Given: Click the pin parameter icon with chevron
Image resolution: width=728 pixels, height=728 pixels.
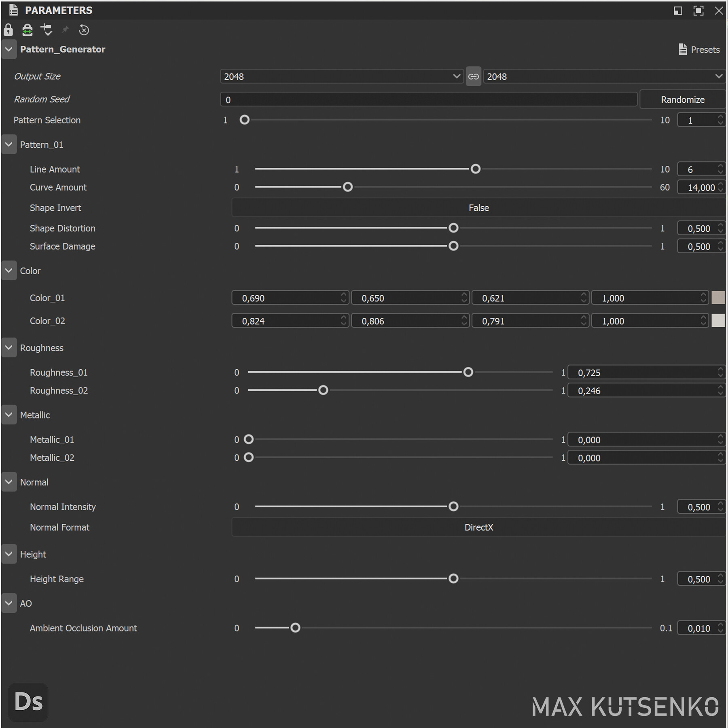Looking at the screenshot, I should tap(46, 30).
